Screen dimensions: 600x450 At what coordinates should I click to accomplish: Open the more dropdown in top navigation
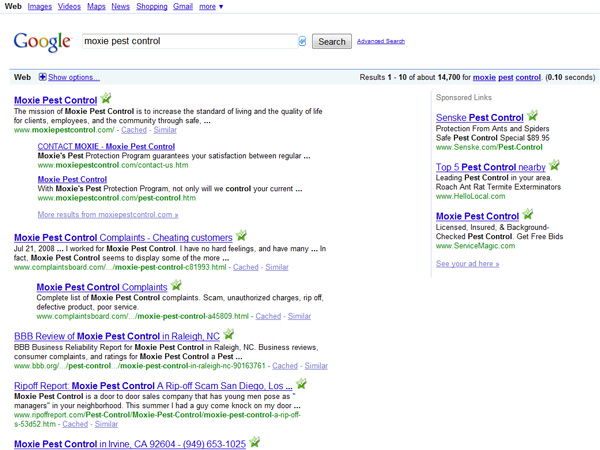[x=211, y=7]
